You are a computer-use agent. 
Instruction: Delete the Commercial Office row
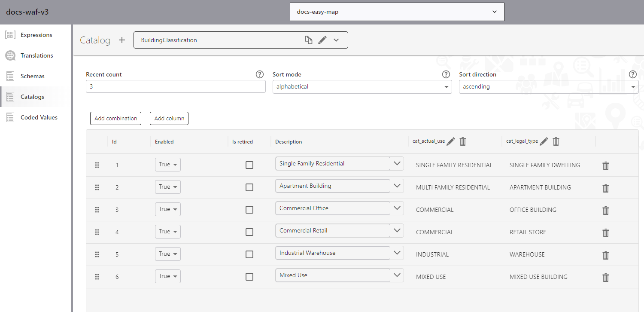coord(606,210)
